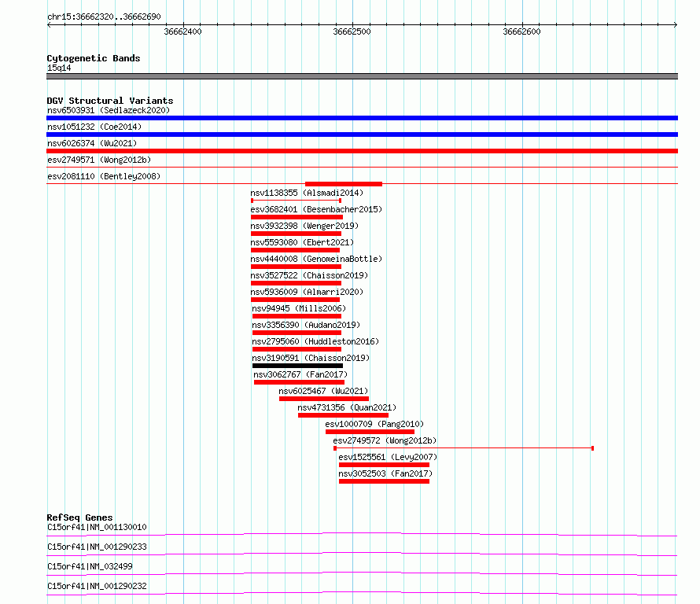Open esv1525561 (Levy2007) variant
The width and height of the screenshot is (700, 604).
pos(388,457)
